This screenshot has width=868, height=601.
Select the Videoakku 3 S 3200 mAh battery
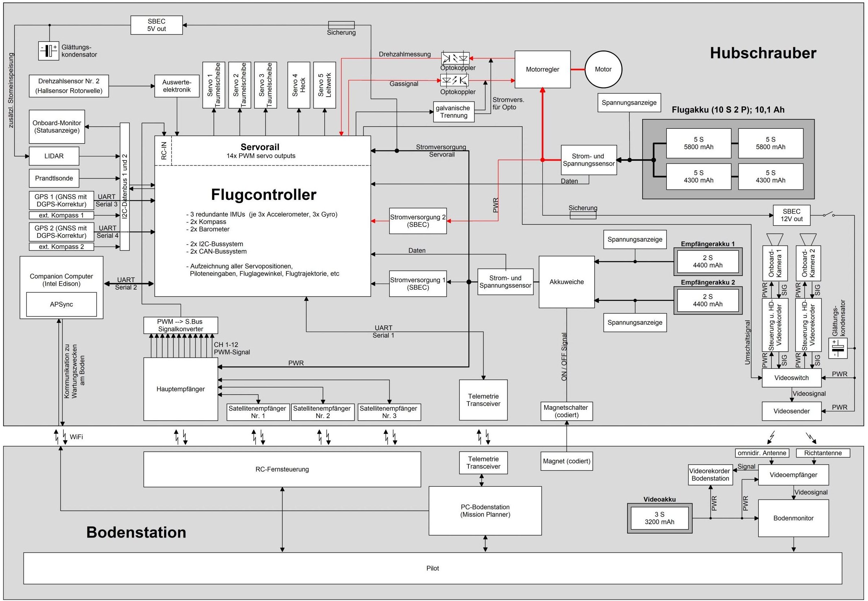pyautogui.click(x=660, y=518)
